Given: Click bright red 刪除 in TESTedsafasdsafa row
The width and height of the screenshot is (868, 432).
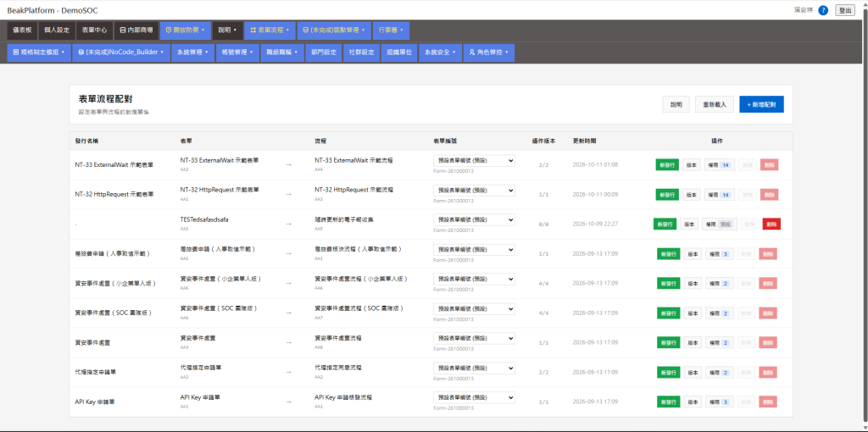Looking at the screenshot, I should pos(771,224).
